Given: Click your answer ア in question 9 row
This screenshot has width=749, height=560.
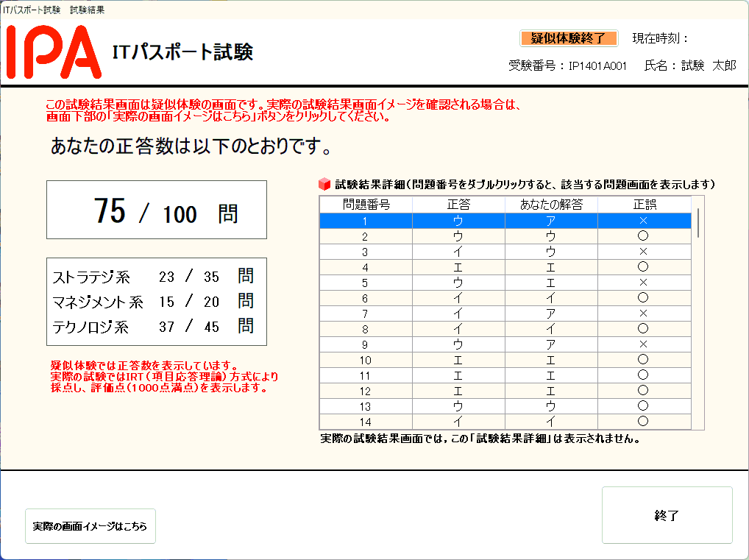Looking at the screenshot, I should tap(551, 344).
